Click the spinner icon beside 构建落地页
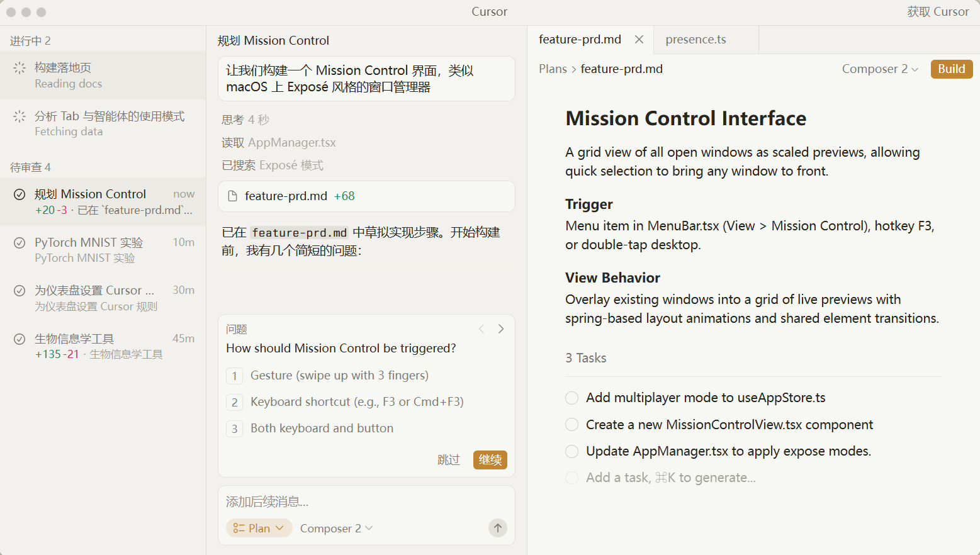980x555 pixels. 20,68
